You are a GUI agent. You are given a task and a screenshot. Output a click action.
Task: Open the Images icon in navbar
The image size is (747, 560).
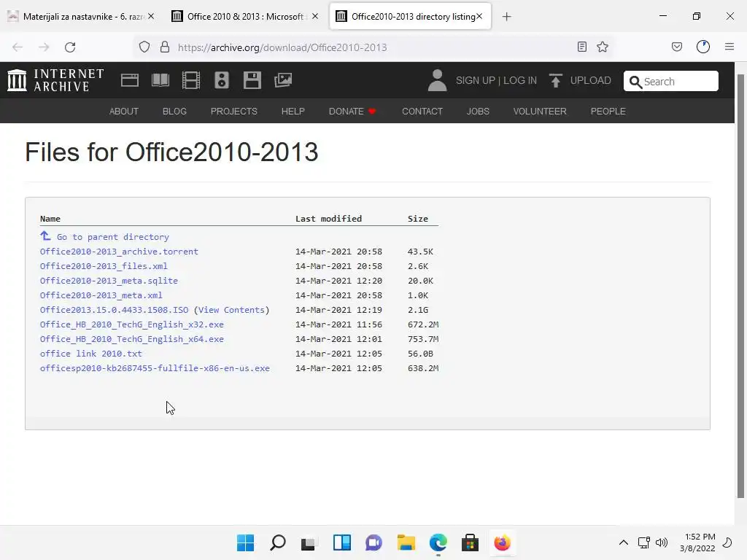(x=283, y=80)
